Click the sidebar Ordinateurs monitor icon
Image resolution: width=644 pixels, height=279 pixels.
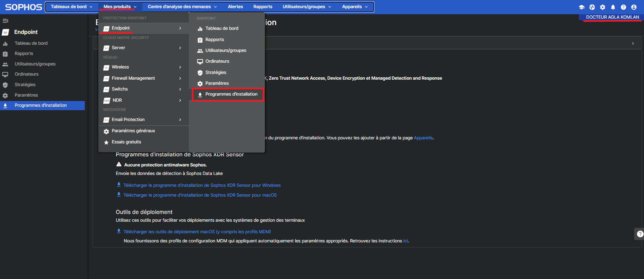click(5, 75)
